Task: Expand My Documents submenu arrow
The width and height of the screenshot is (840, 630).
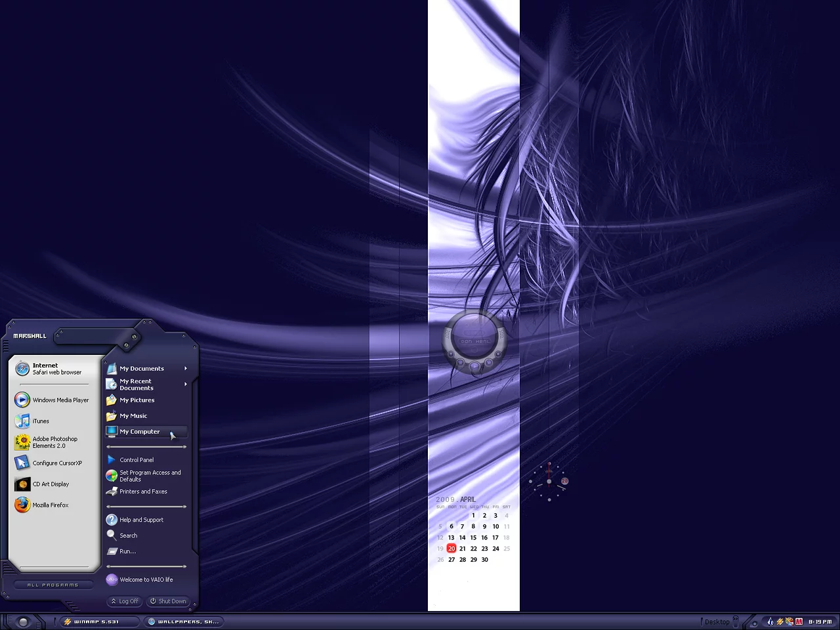Action: tap(186, 369)
